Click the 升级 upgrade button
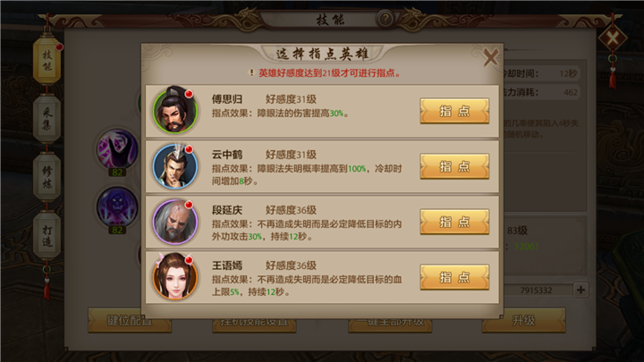 [523, 320]
